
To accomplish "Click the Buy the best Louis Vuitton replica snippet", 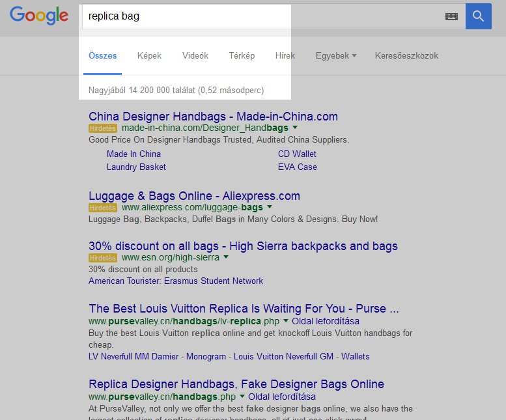I will click(x=251, y=339).
